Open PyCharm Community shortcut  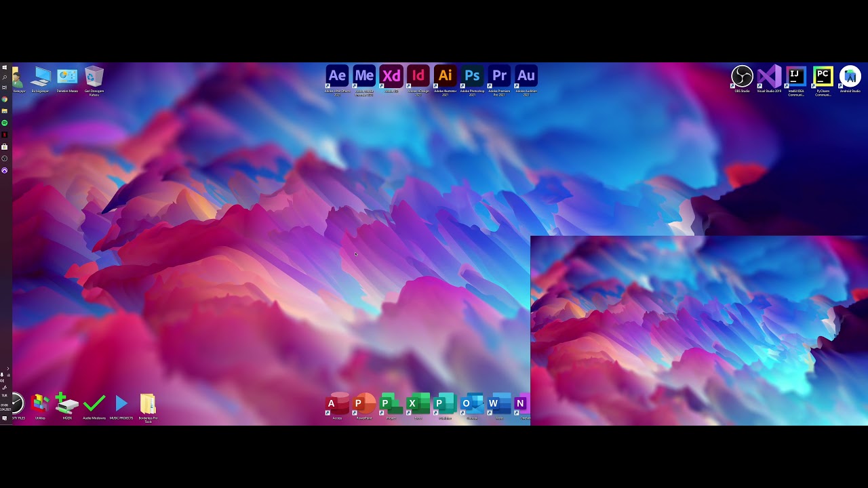point(823,81)
